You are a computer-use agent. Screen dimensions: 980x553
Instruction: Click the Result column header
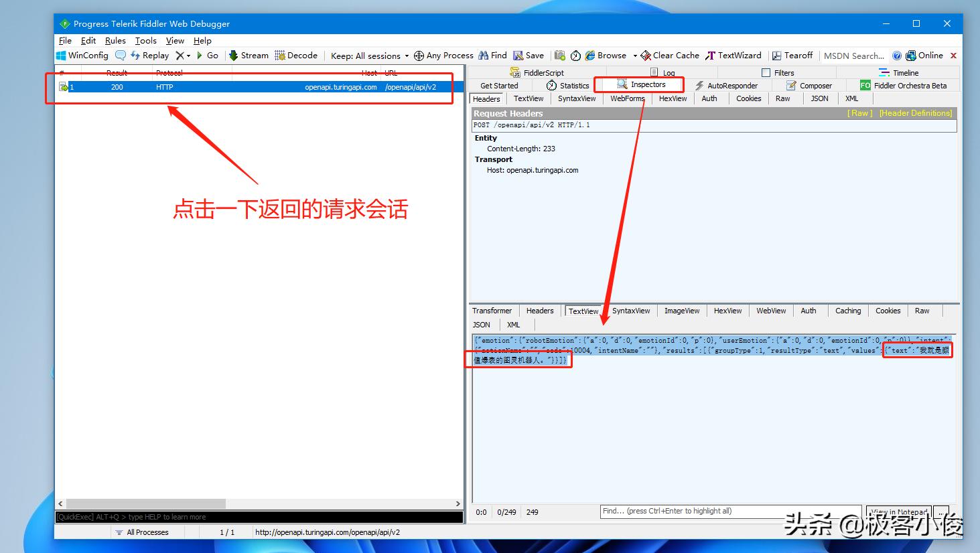pos(117,73)
